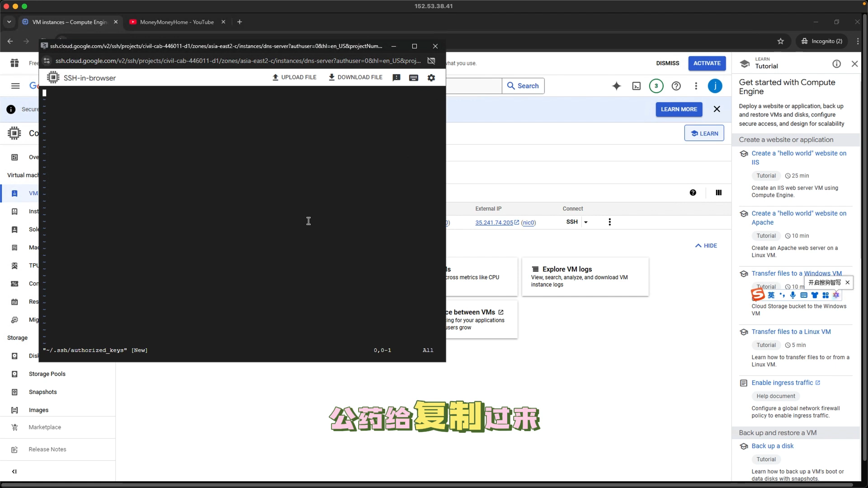Open notifications badge showing 3
The image size is (868, 488).
[656, 86]
